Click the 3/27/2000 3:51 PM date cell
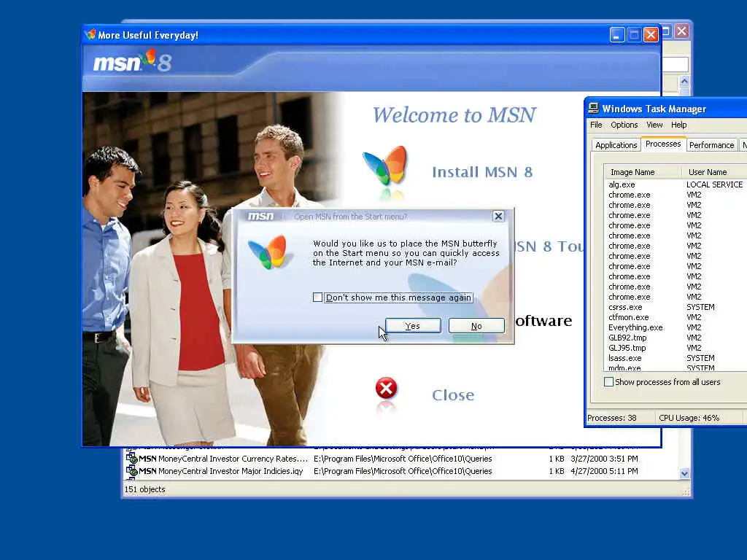Screen dimensions: 747x560 tap(604, 459)
